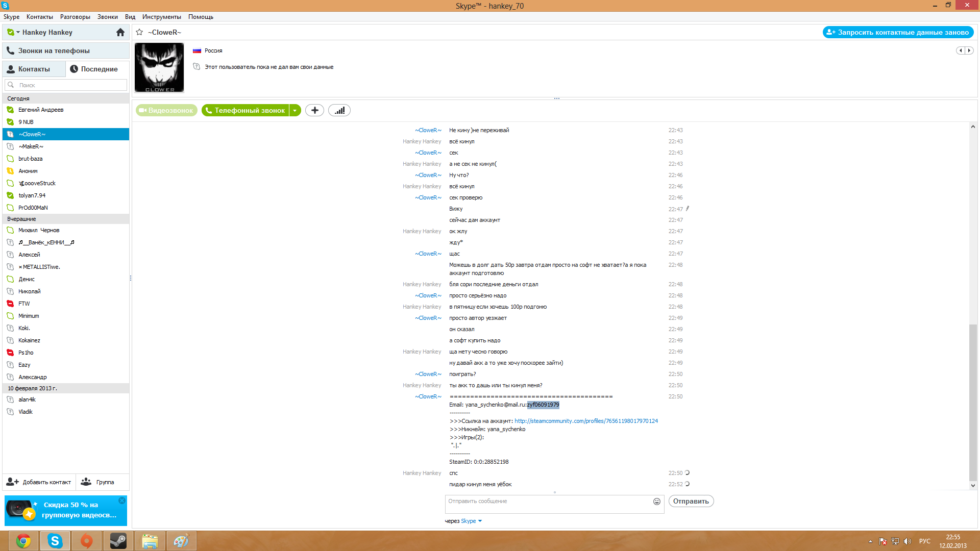
Task: Click the plus button to add participants
Action: (314, 110)
